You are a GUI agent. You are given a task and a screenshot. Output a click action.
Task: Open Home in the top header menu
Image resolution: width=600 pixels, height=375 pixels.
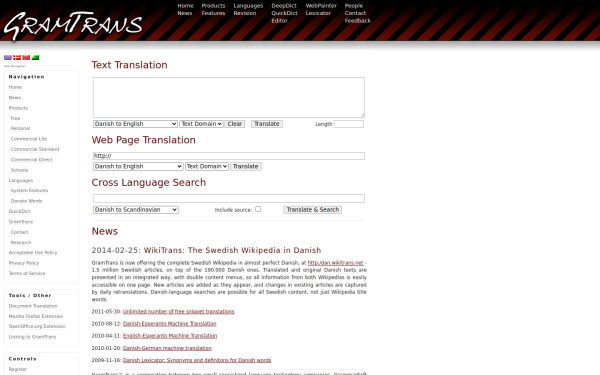tap(185, 6)
